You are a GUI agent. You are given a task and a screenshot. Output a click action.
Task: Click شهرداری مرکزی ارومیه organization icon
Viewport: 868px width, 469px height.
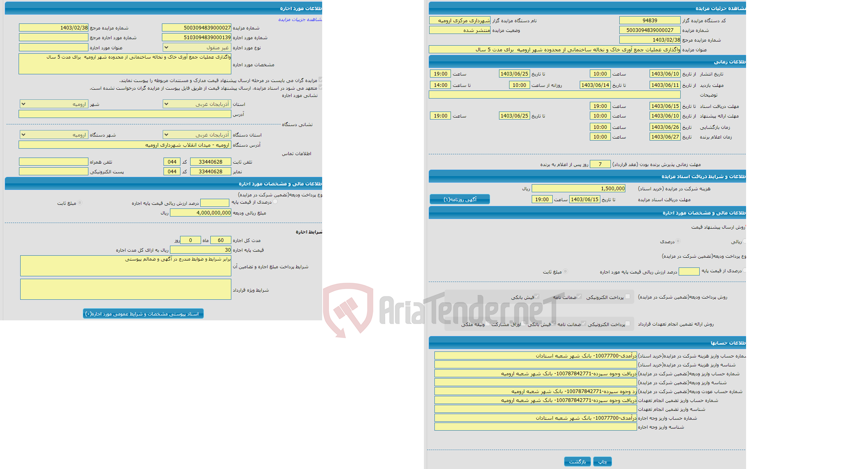[x=462, y=21]
